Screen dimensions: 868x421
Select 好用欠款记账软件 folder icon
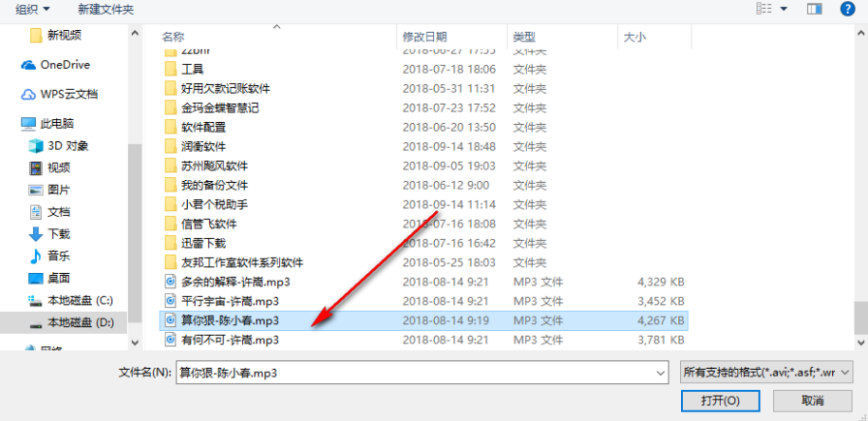click(170, 88)
